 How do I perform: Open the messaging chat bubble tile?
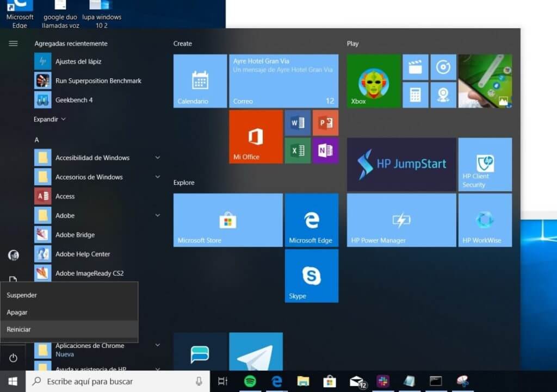(200, 352)
